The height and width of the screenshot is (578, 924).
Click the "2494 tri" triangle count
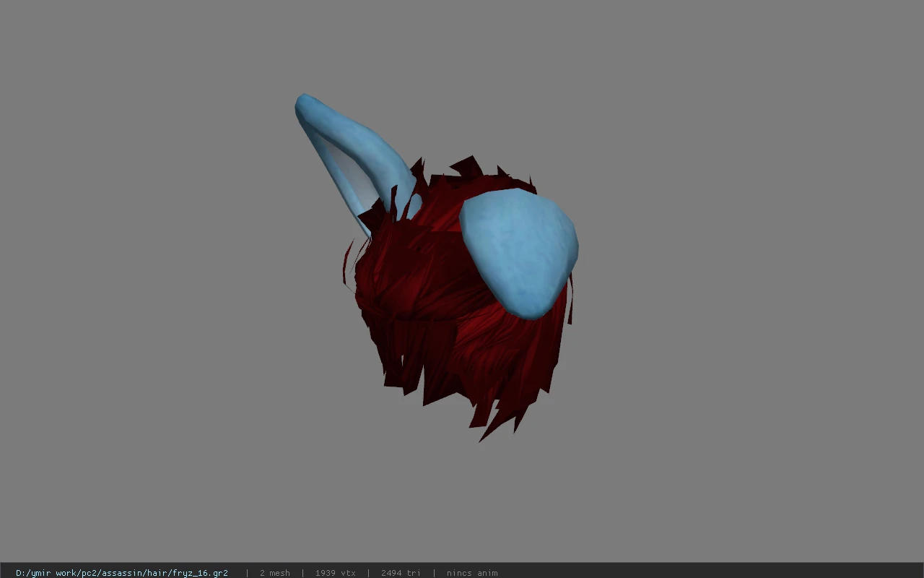(401, 573)
